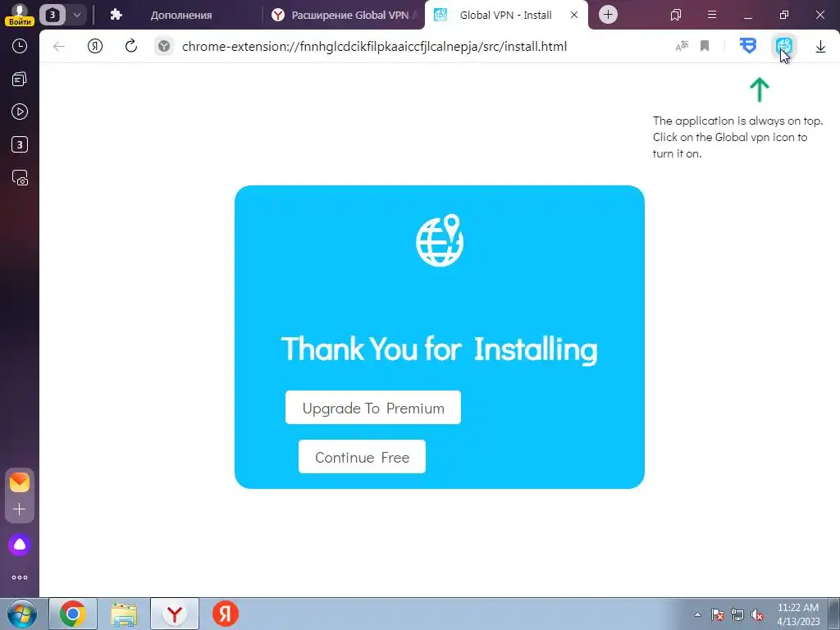Restore down the browser window
The height and width of the screenshot is (630, 840).
pos(784,15)
